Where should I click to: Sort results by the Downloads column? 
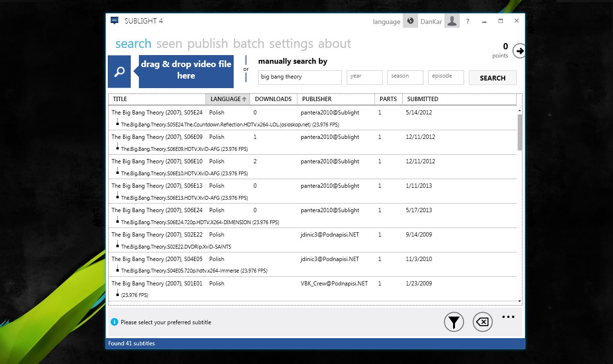[x=273, y=99]
